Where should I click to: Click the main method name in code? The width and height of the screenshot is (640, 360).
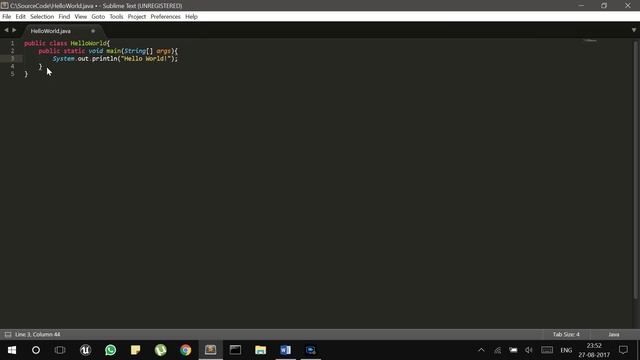click(x=113, y=51)
